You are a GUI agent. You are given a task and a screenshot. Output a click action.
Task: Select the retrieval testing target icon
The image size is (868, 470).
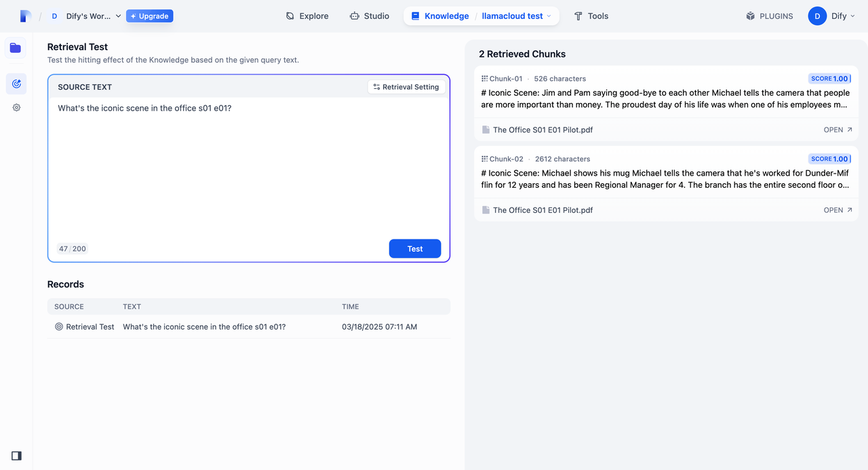click(x=16, y=84)
